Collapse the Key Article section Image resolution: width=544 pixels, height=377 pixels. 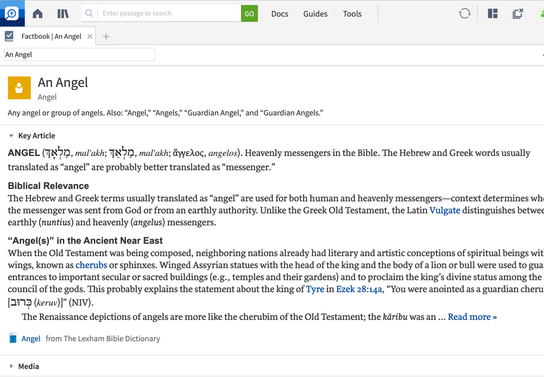pyautogui.click(x=11, y=136)
